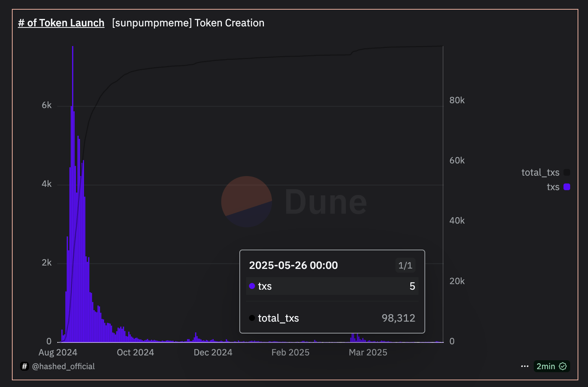This screenshot has height=387, width=588.
Task: Toggle the txs series via legend label
Action: pyautogui.click(x=553, y=187)
